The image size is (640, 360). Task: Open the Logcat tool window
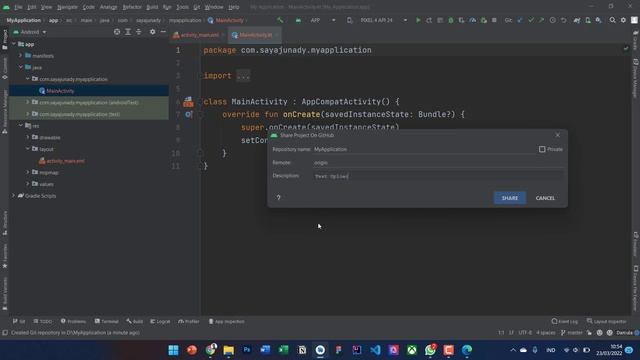[160, 322]
